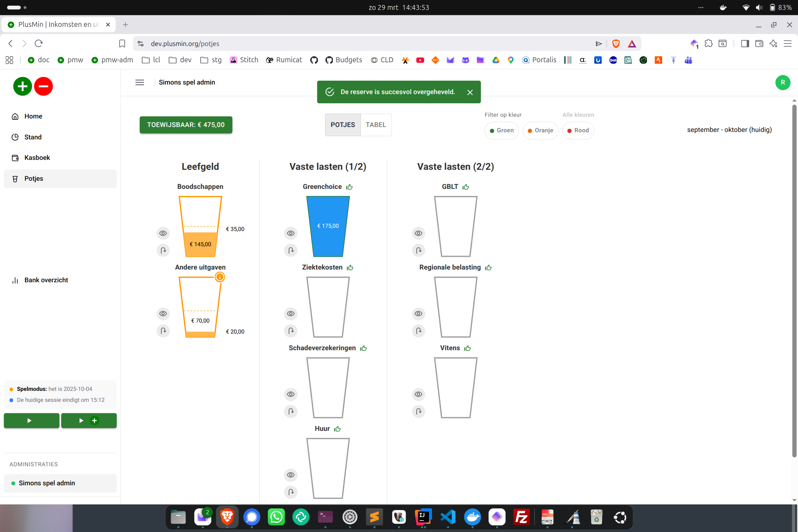Click the reallocate arrow beside Greenchoice pot

click(291, 250)
